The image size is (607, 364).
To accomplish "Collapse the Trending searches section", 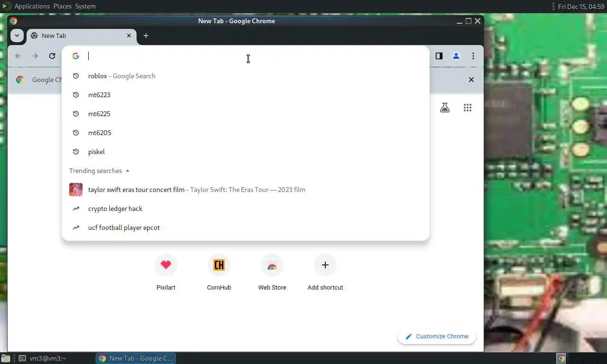I will click(128, 171).
